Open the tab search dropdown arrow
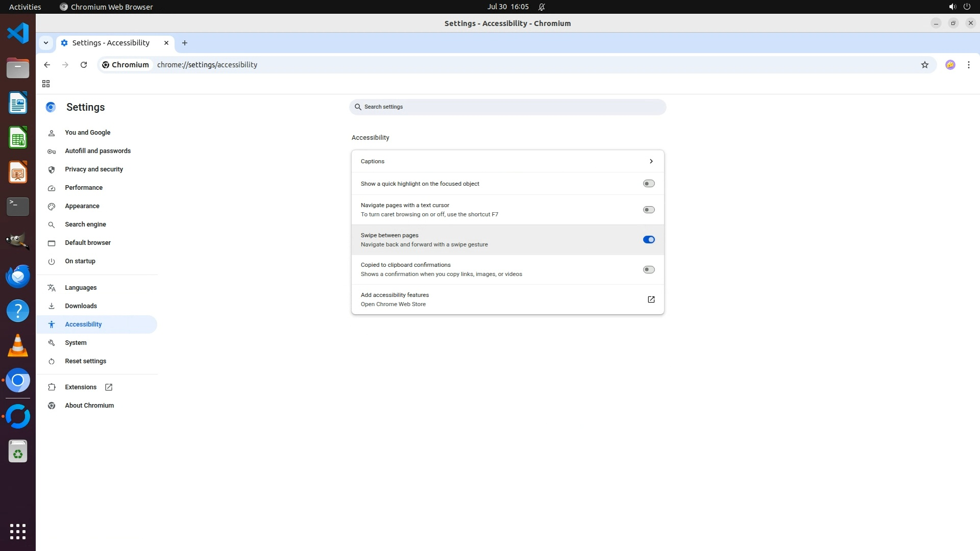Screen dimensions: 980x551 [46, 43]
